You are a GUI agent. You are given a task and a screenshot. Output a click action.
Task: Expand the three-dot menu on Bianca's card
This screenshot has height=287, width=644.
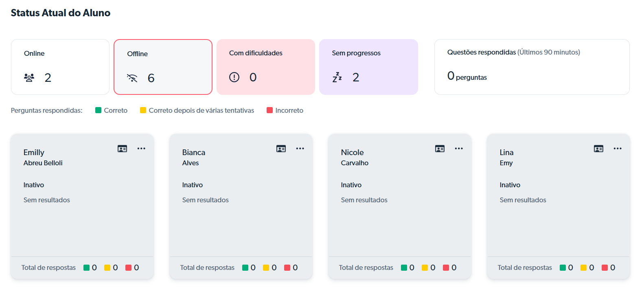coord(300,149)
